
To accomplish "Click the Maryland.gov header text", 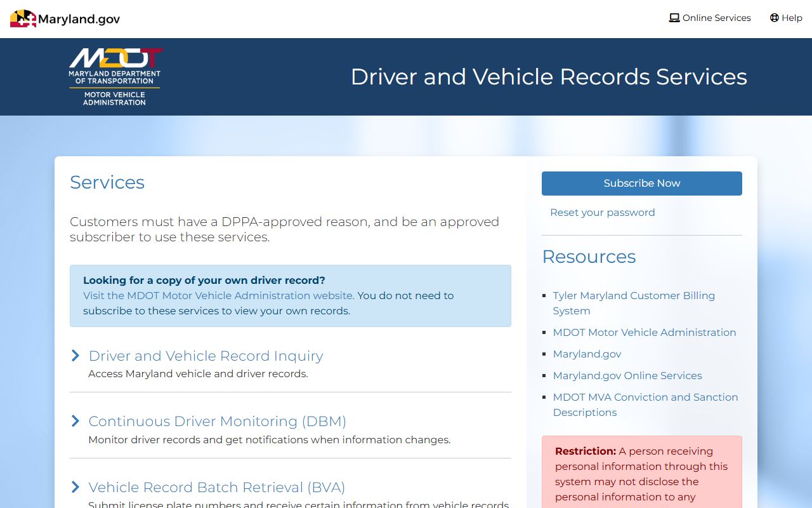I will point(79,19).
